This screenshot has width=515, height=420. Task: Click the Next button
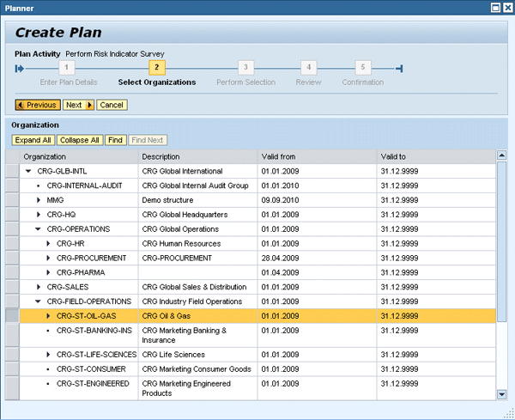pos(78,105)
